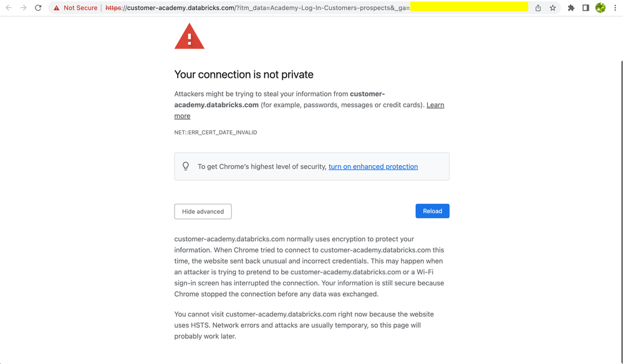The height and width of the screenshot is (364, 623).
Task: Click turn on enhanced protection link
Action: (x=373, y=166)
